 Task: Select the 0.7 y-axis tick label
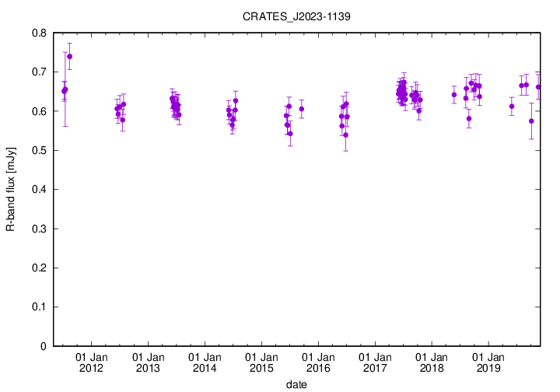[37, 72]
